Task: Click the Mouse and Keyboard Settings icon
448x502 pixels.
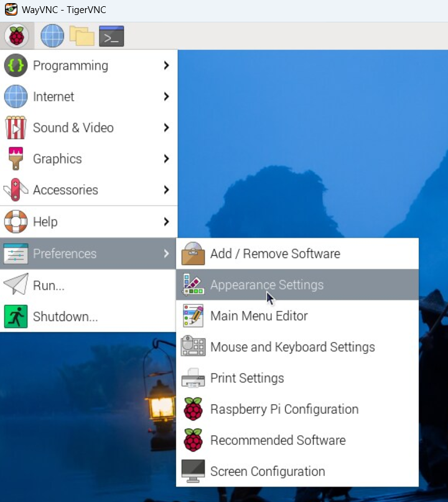Action: 193,346
